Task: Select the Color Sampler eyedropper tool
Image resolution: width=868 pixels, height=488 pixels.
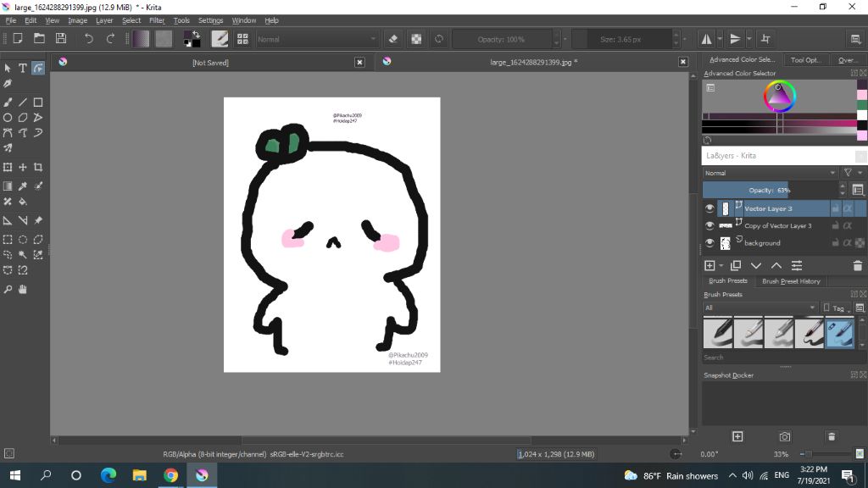Action: click(23, 186)
